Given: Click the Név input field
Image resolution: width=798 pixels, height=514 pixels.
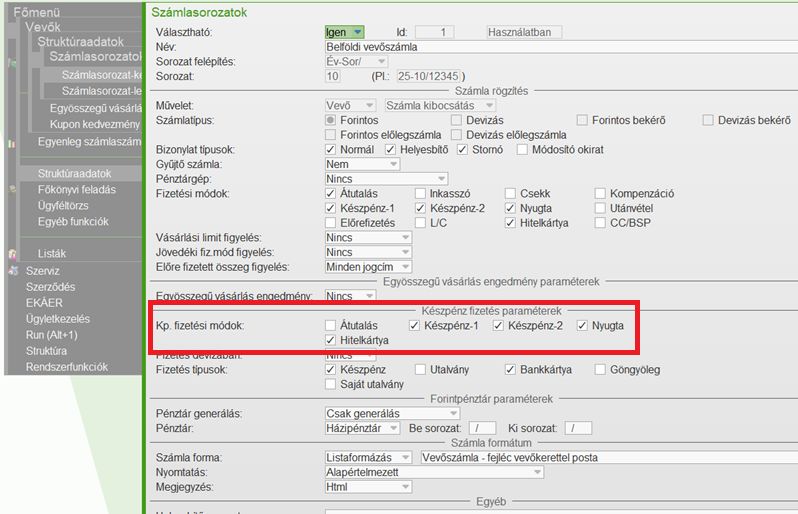Looking at the screenshot, I should (x=561, y=47).
